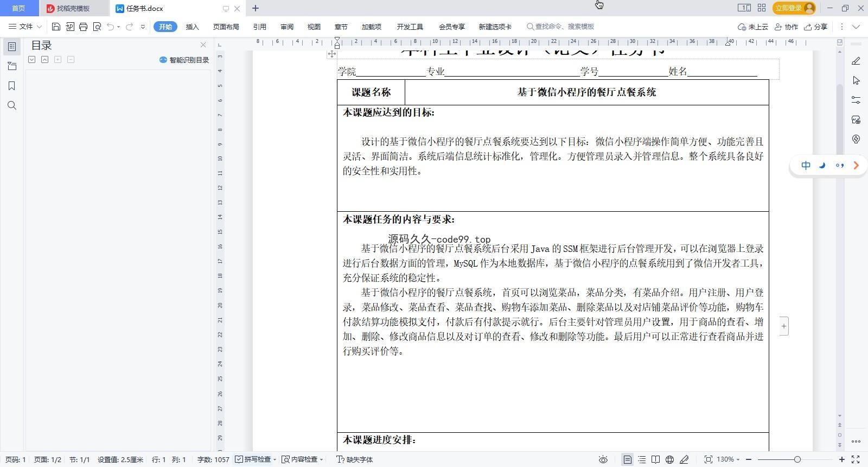Select the 目录 outline icon in sidebar
This screenshot has width=868, height=467.
pyautogui.click(x=12, y=47)
